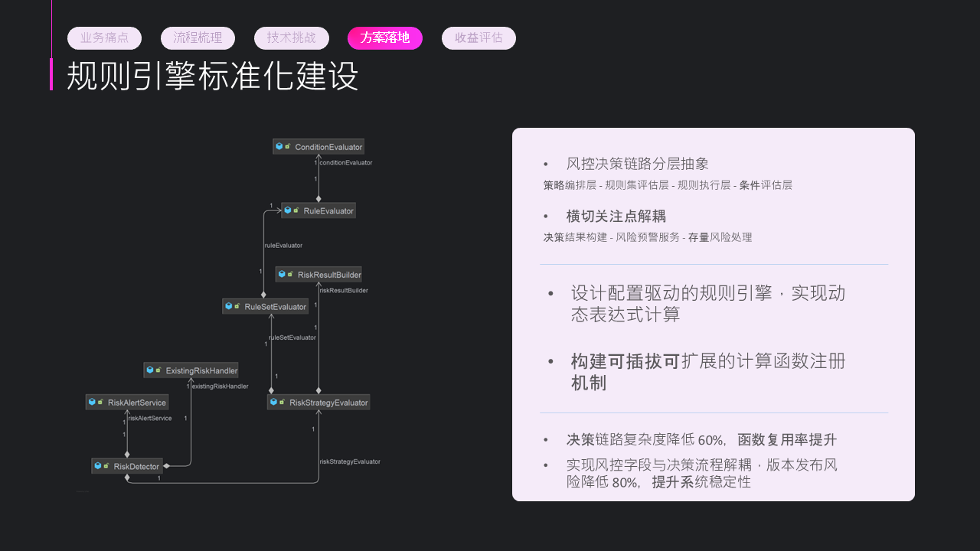Click the class icon beside RiskStrategyEvaluator
The image size is (980, 551).
point(274,402)
